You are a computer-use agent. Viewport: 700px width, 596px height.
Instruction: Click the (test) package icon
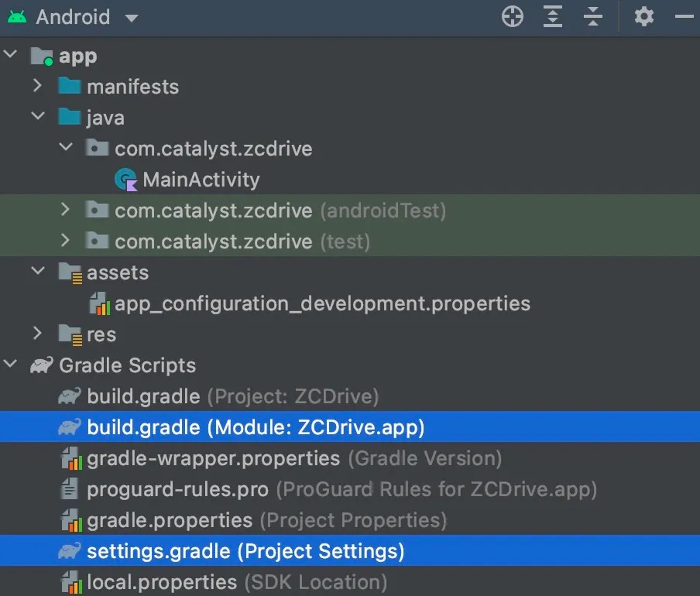pyautogui.click(x=97, y=241)
